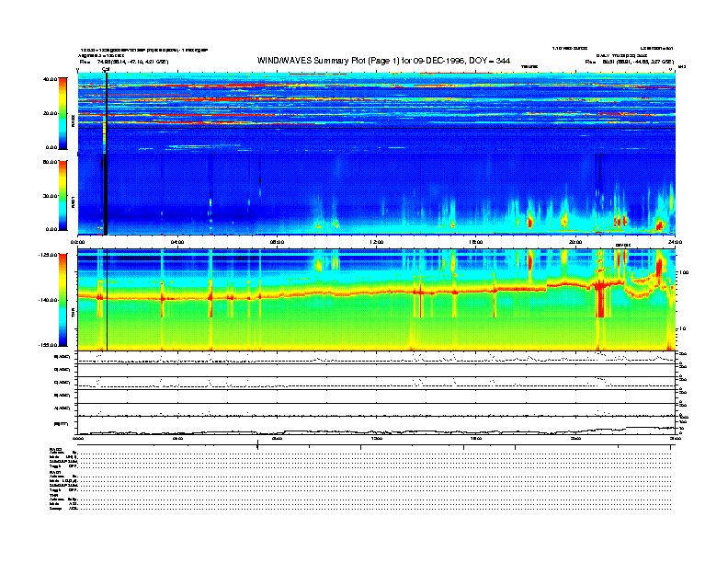This screenshot has width=728, height=563.
Task: Click the bottom magnetic field line plot
Action: pos(377,425)
